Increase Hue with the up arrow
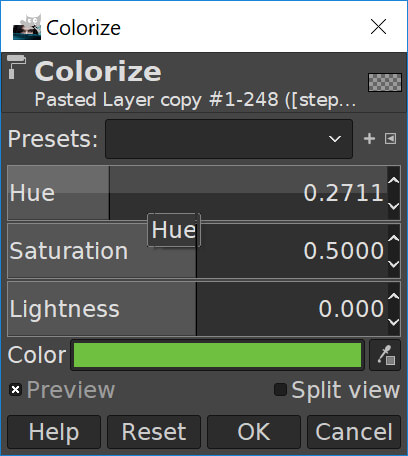408x456 pixels. coord(394,180)
